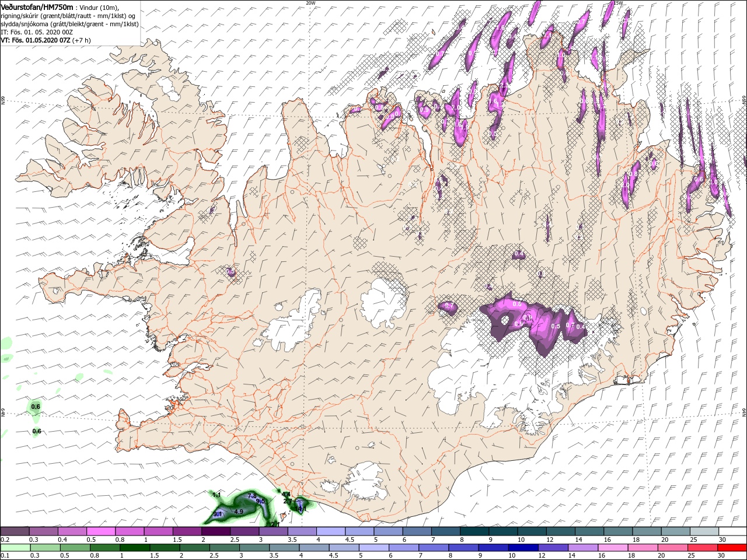Screen dimensions: 747x560
Task: Click the medium purple snow swatch between 1 and 1.5
Action: [158, 531]
